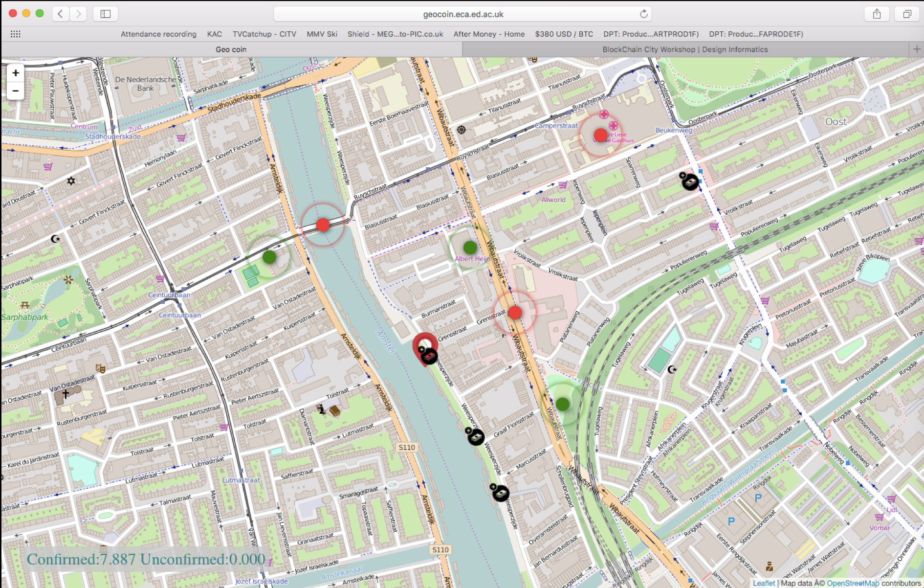Open a new tab with plus button

pos(917,49)
